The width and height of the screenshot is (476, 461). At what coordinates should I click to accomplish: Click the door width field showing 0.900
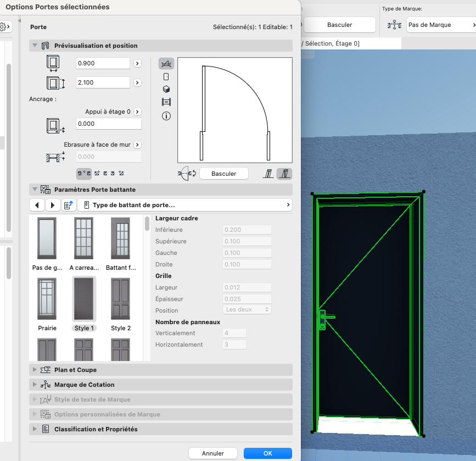tap(103, 63)
